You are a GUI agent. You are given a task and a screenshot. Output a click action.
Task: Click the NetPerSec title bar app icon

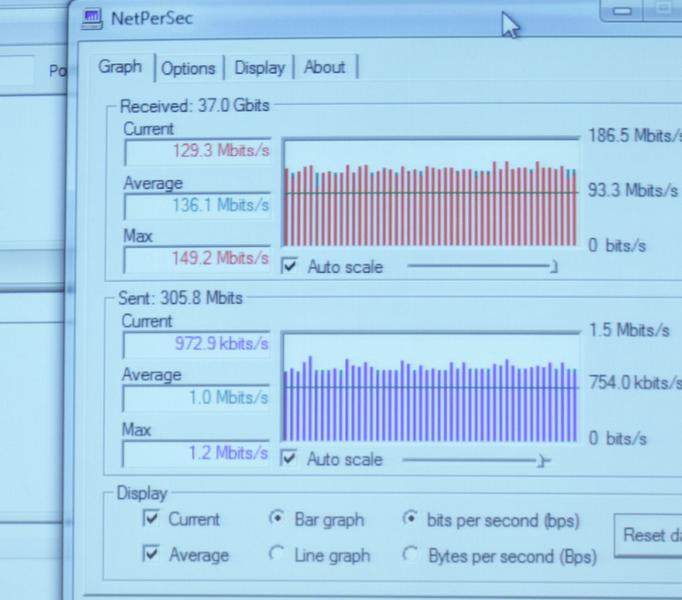(x=92, y=17)
